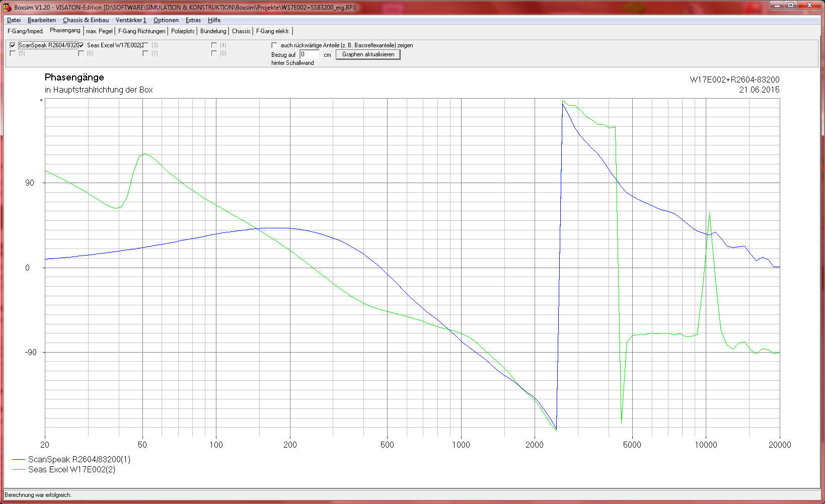Open the Datei menu

point(14,20)
